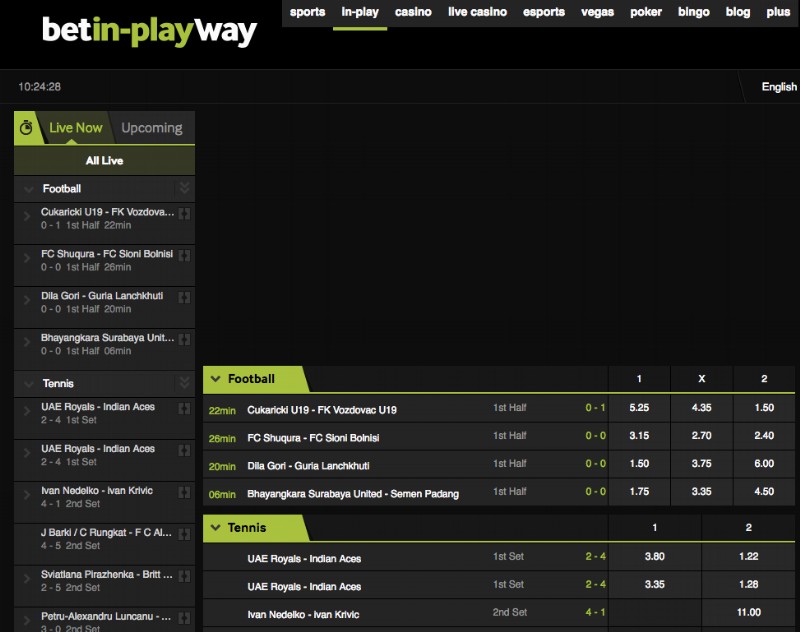Collapse the Football odds table header
Screen dimensions: 800x632
pos(215,379)
